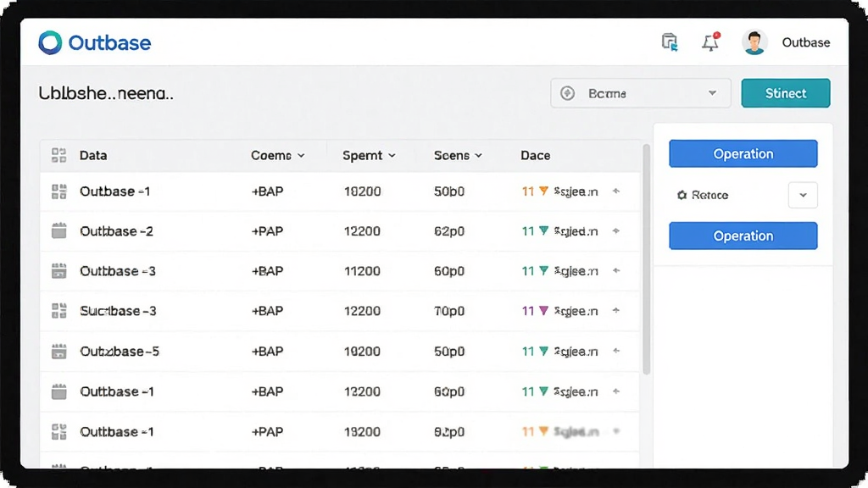Viewport: 868px width, 488px height.
Task: Click the grid icon in the table header
Action: (x=58, y=156)
